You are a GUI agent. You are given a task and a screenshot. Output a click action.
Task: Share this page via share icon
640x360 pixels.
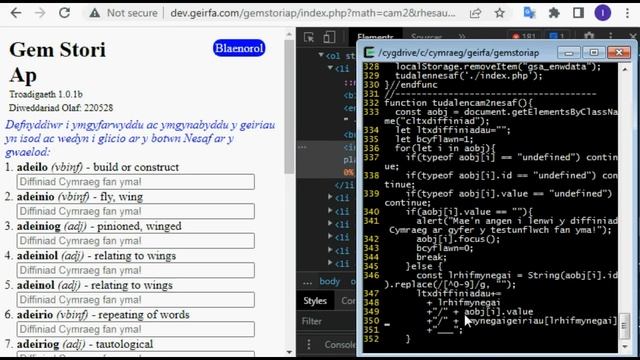pos(475,13)
